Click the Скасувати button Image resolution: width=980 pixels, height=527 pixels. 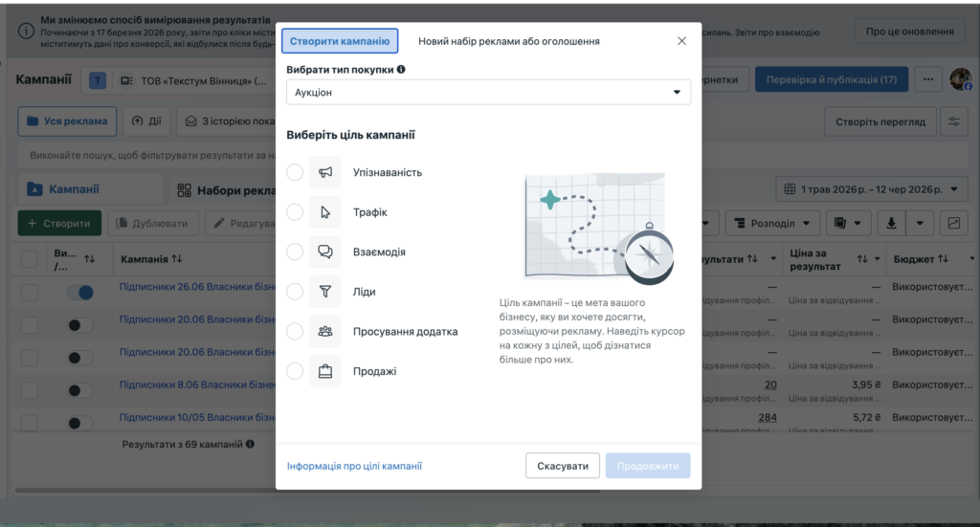click(x=563, y=466)
